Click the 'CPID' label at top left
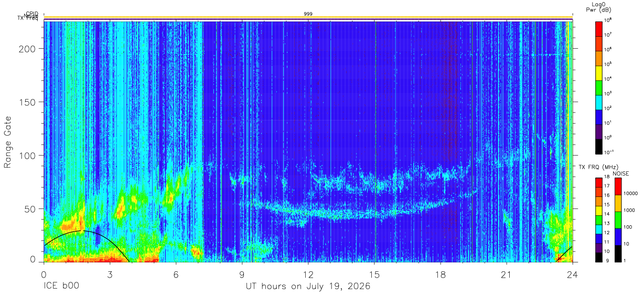 (32, 14)
